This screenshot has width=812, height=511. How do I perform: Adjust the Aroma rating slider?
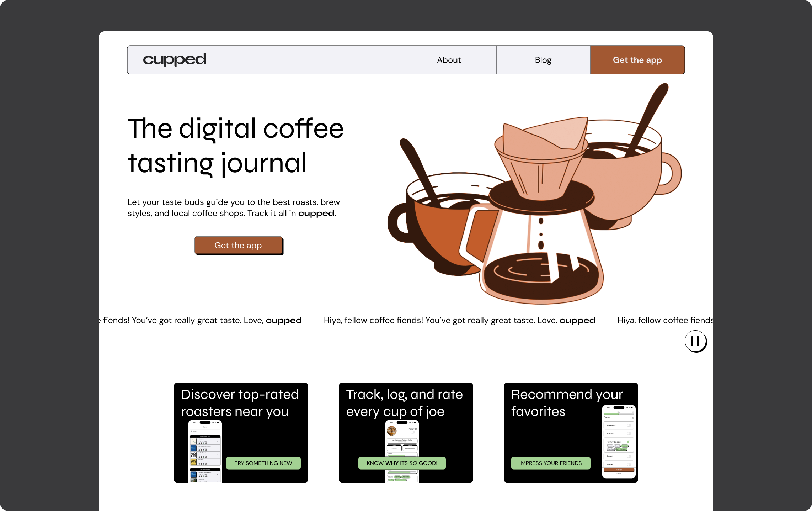pos(402,455)
